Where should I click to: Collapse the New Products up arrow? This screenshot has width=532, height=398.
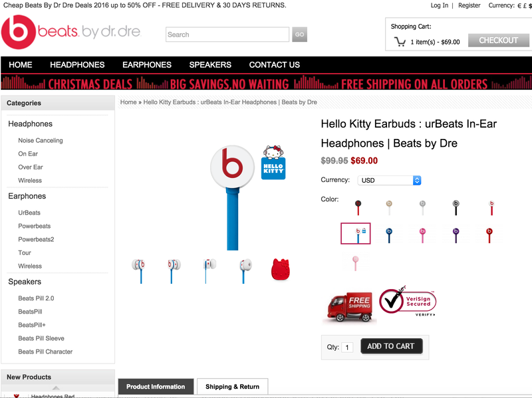pyautogui.click(x=56, y=388)
